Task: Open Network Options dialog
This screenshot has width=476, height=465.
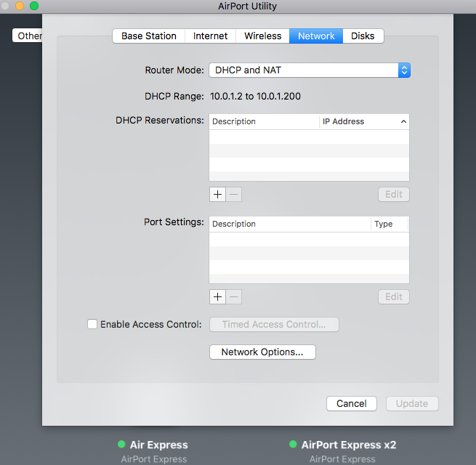Action: pyautogui.click(x=262, y=352)
